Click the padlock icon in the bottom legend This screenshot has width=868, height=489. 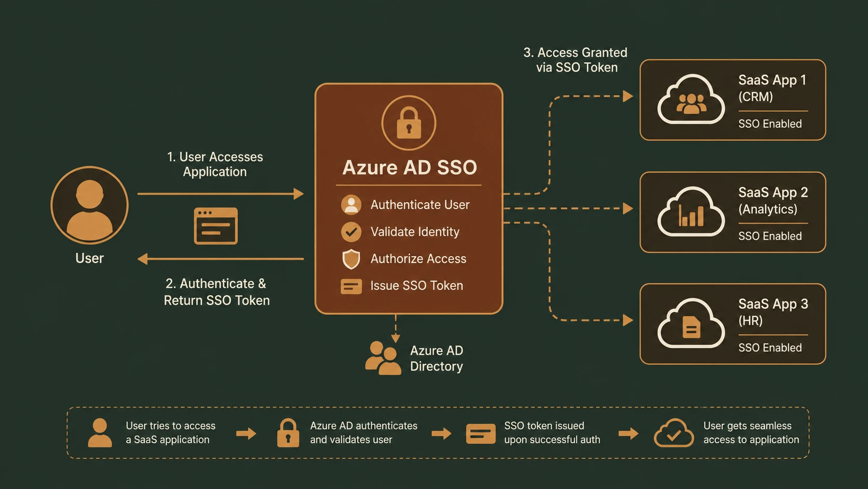[x=288, y=433]
